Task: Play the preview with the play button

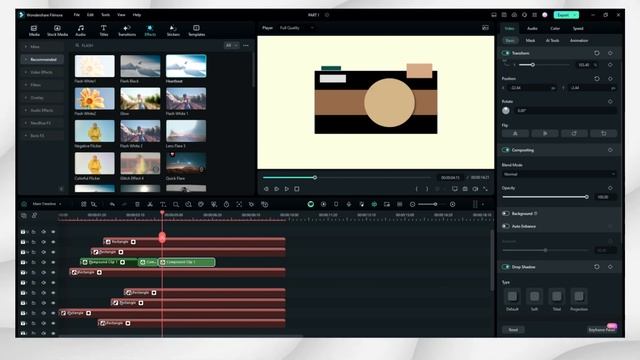Action: [x=287, y=189]
